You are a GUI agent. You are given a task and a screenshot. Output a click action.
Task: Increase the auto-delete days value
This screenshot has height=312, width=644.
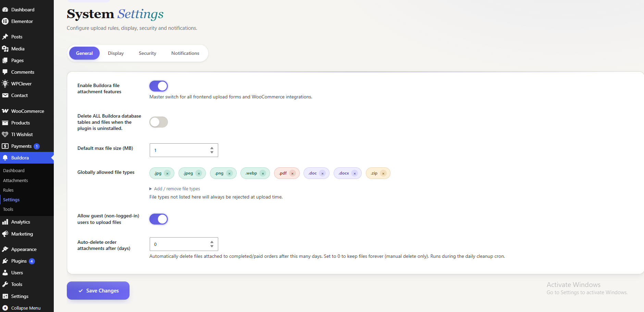coord(212,242)
